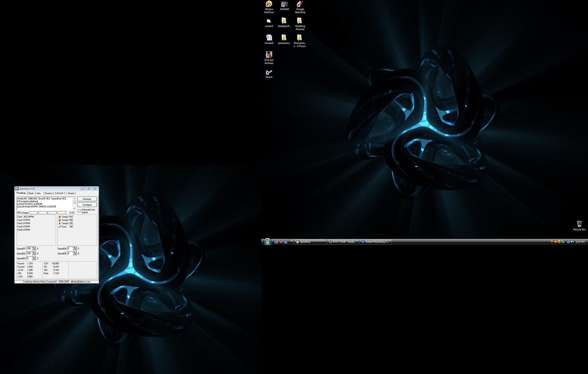Screen dimensions: 588x374
Task: Switch to SpeedFan taskbar button
Action: [310, 242]
